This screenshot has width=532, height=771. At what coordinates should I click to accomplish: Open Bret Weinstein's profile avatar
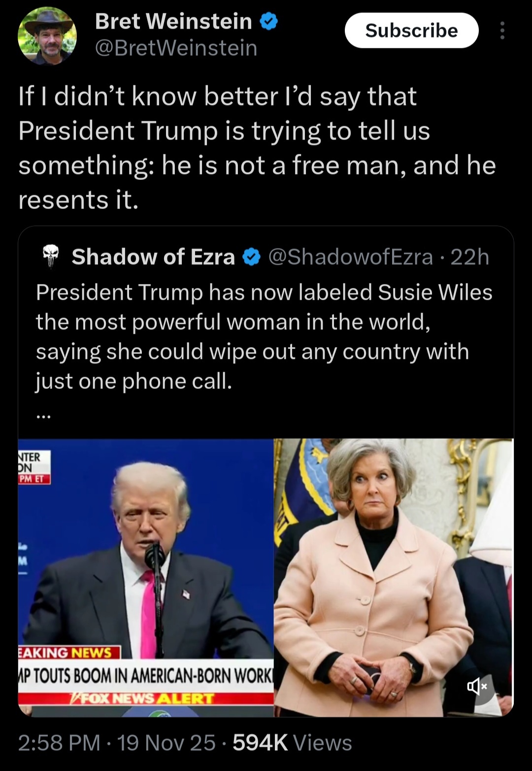[x=47, y=36]
